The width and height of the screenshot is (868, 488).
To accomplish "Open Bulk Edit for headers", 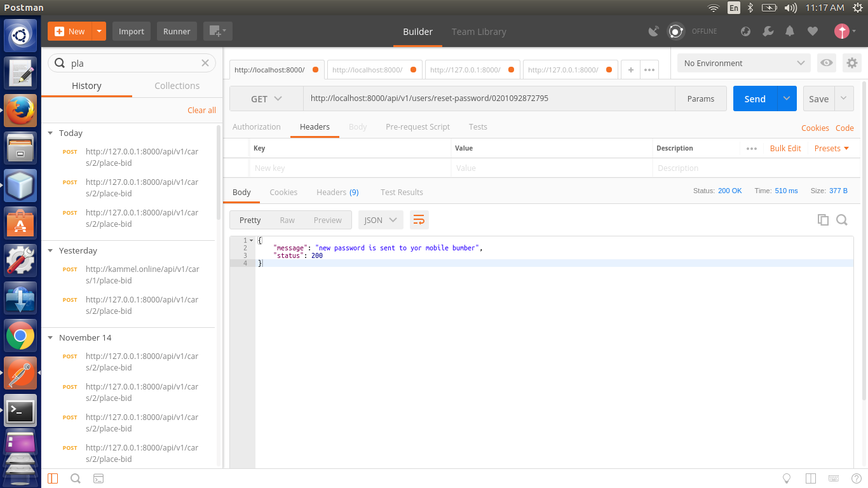I will coord(785,148).
